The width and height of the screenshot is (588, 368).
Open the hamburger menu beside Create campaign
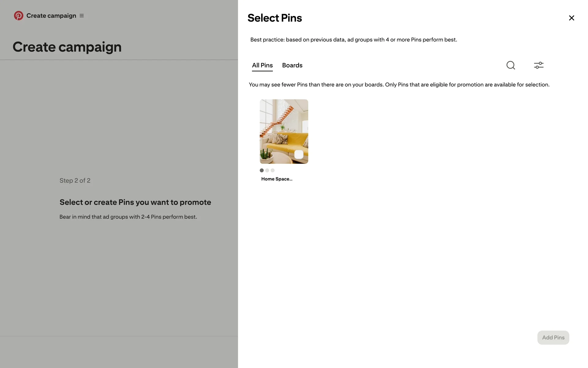pyautogui.click(x=82, y=16)
